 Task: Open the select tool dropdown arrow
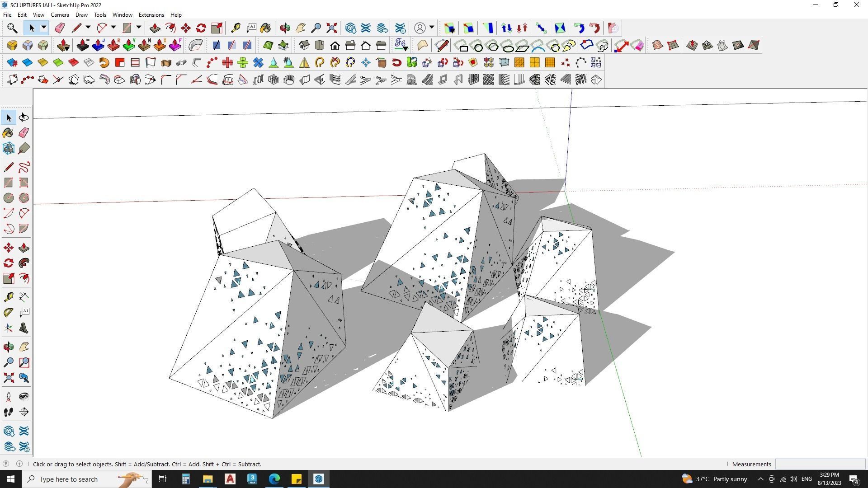click(x=44, y=28)
